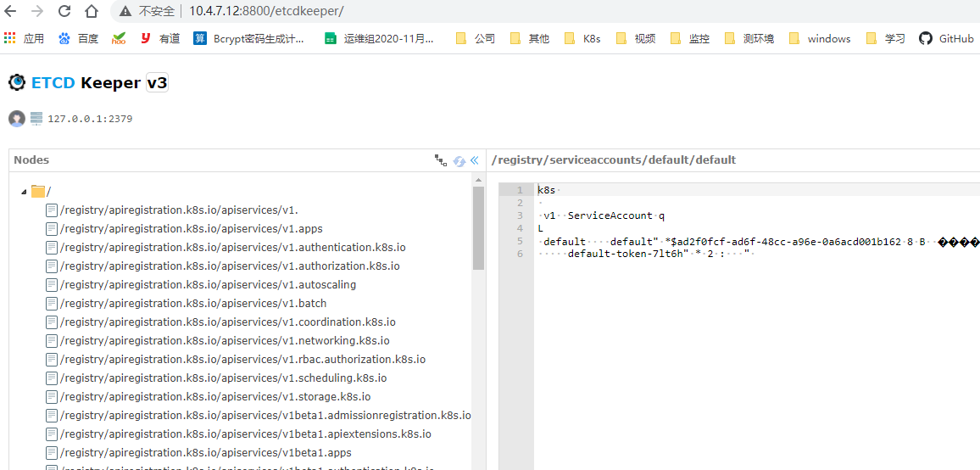Go forward in browser
This screenshot has height=470, width=980.
coord(37,11)
